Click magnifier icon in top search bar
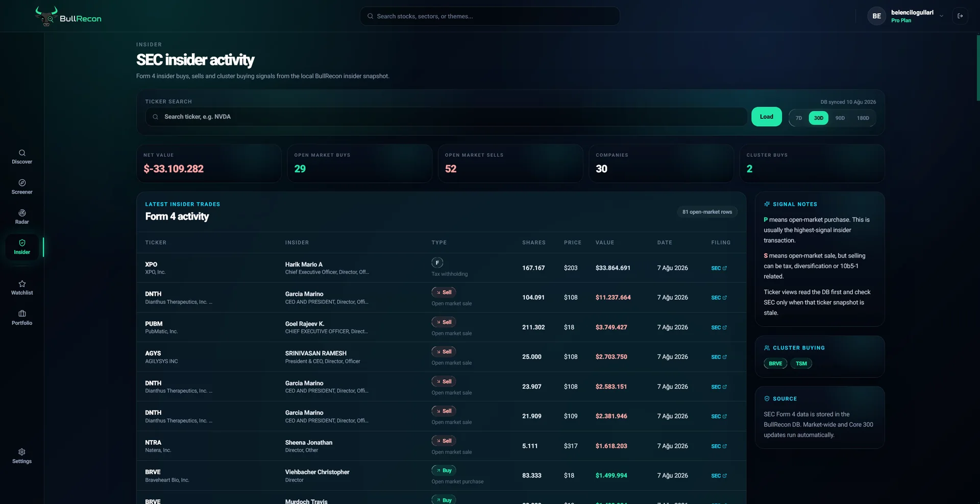Viewport: 980px width, 504px height. [x=371, y=16]
